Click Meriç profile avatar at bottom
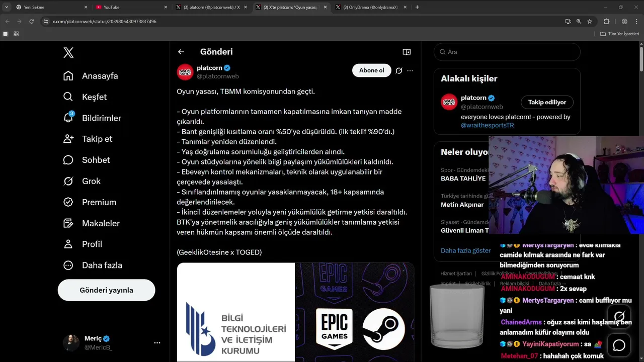 pos(71,343)
